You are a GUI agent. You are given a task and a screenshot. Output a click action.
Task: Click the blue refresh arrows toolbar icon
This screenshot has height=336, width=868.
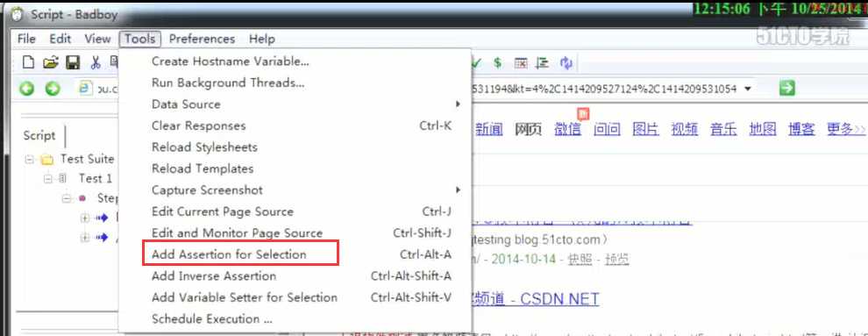[566, 62]
